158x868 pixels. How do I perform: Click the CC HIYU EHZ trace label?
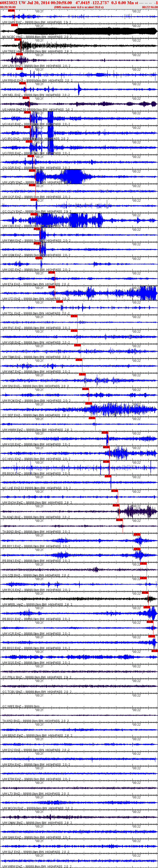click(36, 459)
